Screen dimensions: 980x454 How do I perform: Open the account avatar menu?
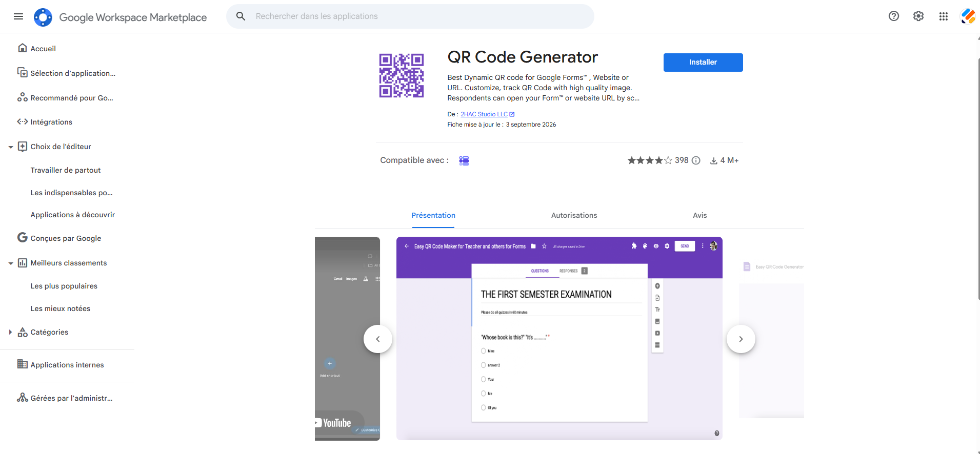968,16
